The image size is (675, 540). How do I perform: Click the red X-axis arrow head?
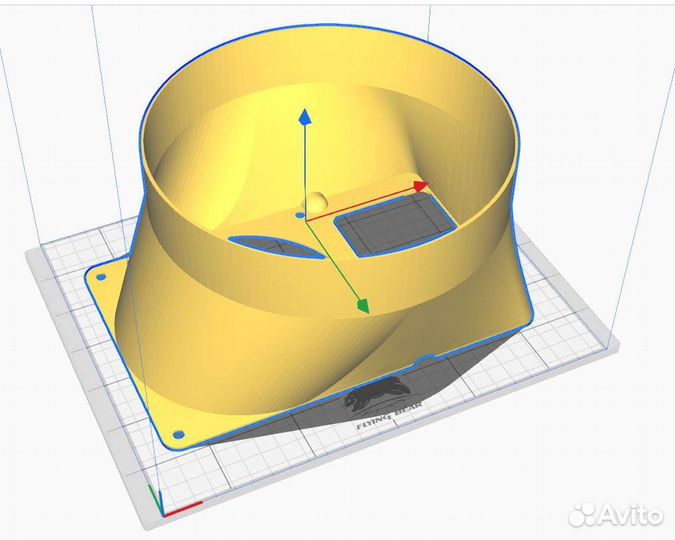[x=422, y=186]
